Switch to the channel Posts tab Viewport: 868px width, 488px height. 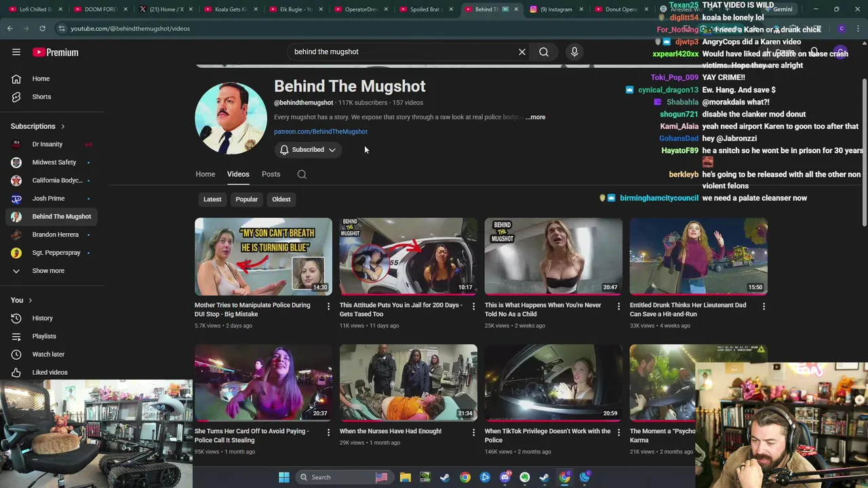271,174
